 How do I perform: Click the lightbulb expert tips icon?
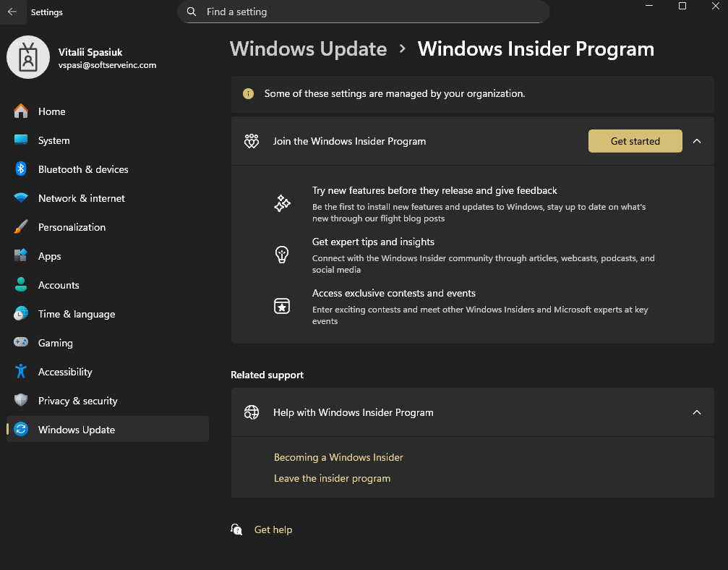(282, 255)
